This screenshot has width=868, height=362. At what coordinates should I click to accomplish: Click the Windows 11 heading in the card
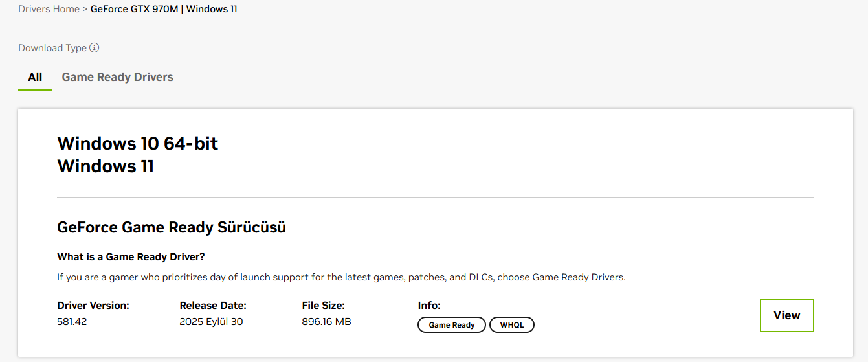(106, 166)
